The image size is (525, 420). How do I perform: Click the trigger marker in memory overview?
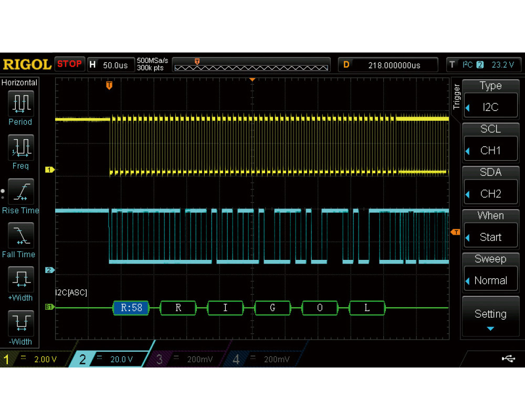(197, 61)
